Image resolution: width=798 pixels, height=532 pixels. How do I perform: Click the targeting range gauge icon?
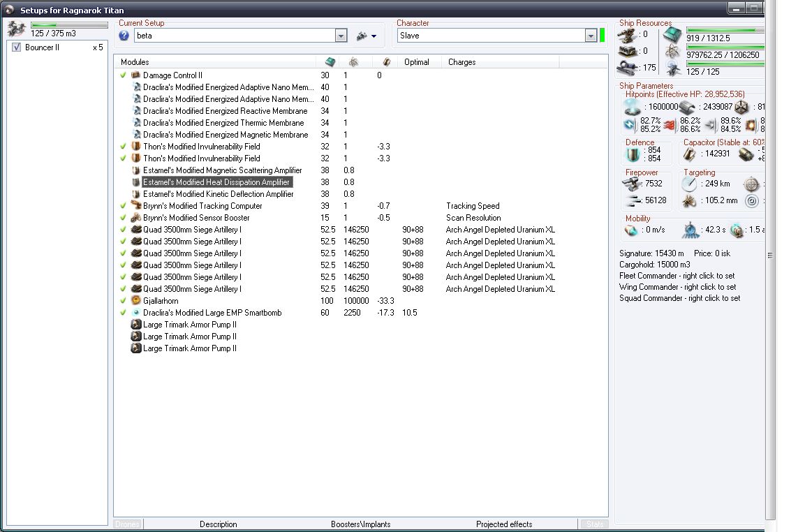(690, 184)
